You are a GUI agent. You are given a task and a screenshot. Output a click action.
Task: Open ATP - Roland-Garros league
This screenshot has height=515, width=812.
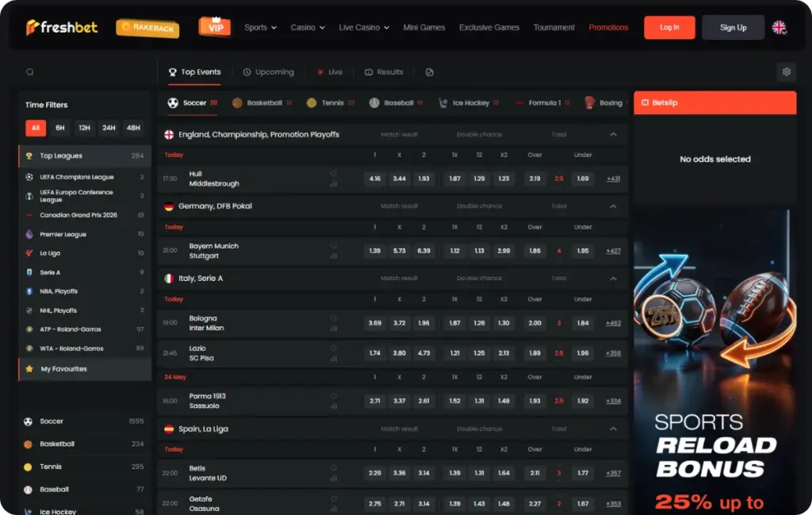coord(85,329)
